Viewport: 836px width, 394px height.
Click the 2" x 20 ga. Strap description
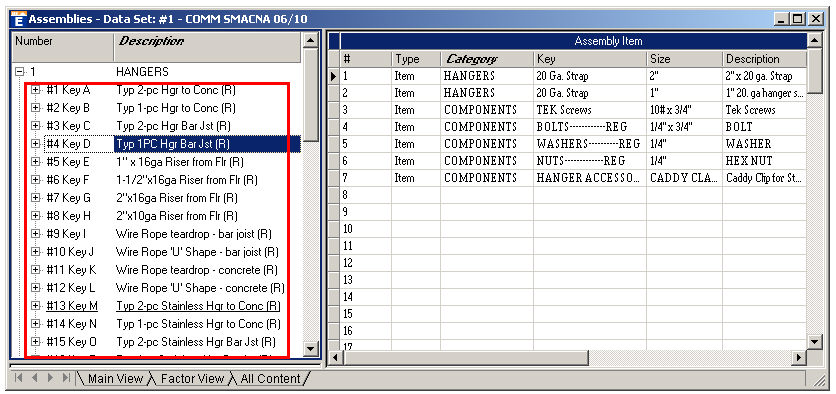[765, 76]
